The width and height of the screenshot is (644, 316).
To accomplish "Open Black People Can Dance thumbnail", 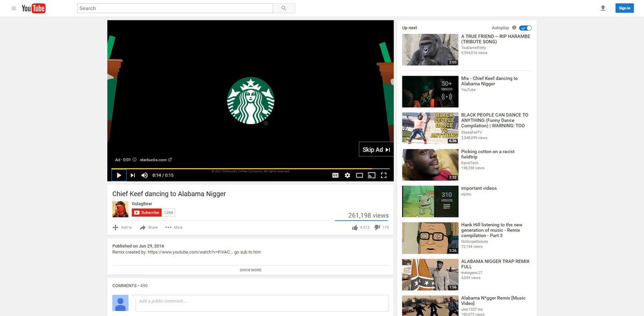I will (x=430, y=128).
